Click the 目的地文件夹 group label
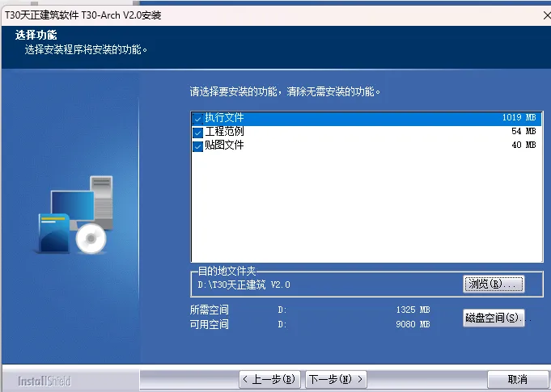Image resolution: width=551 pixels, height=392 pixels. coord(227,271)
